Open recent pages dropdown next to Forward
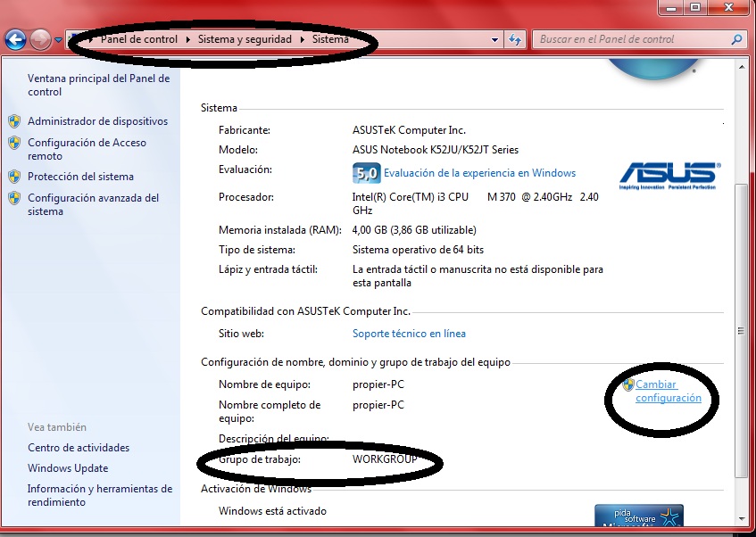Viewport: 756px width, 537px height. (58, 40)
